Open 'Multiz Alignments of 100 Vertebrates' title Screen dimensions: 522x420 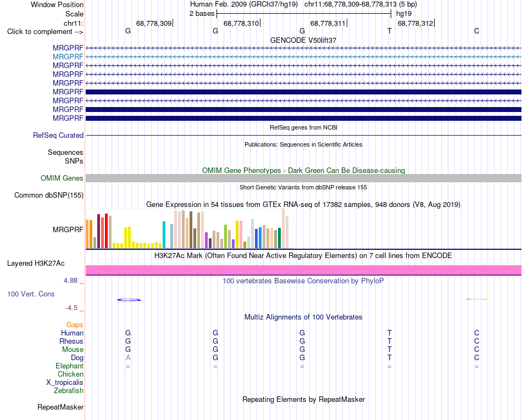tap(303, 317)
